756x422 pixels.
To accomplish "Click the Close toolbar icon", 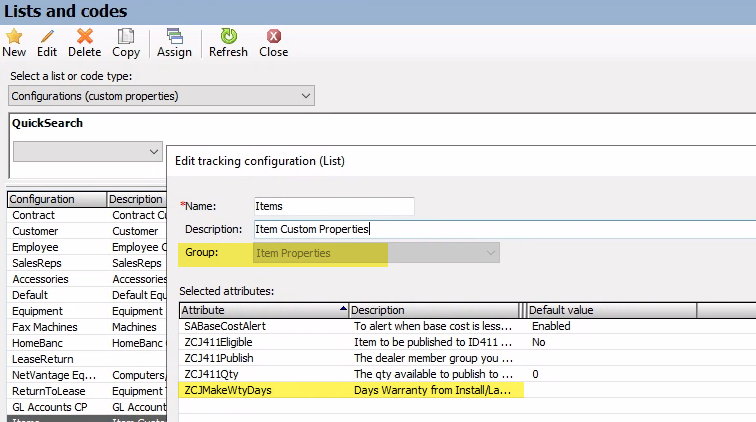I will [x=273, y=36].
